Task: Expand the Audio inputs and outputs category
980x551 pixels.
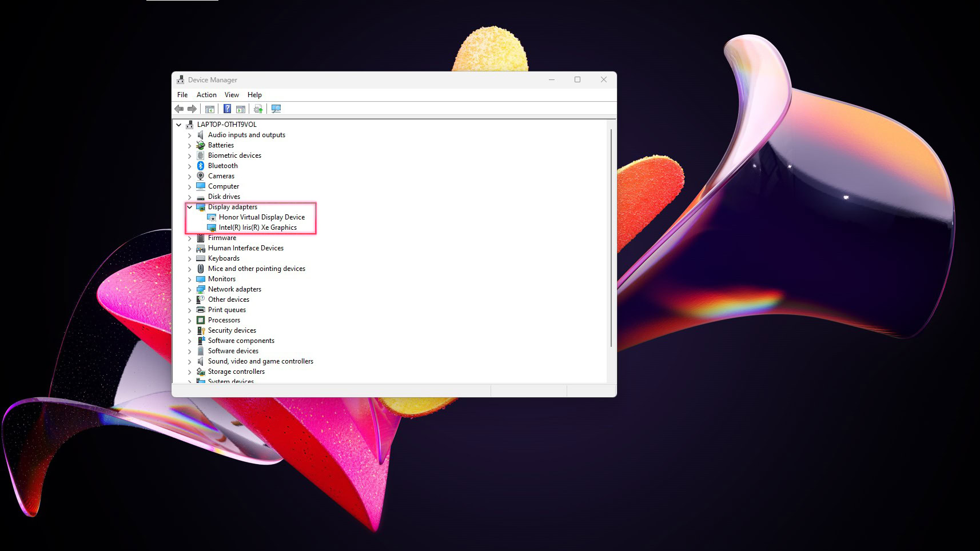Action: (190, 135)
